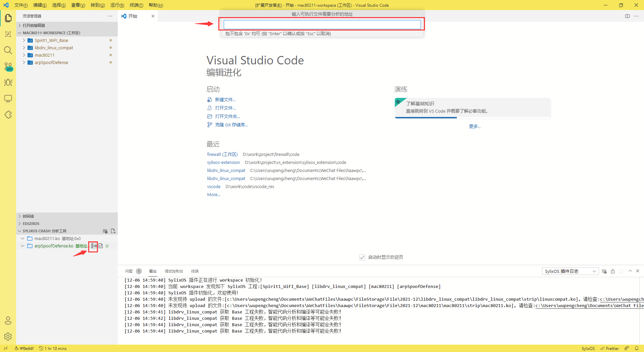Add a new file to Crash analysis tool
The width and height of the screenshot is (644, 352).
pyautogui.click(x=113, y=231)
